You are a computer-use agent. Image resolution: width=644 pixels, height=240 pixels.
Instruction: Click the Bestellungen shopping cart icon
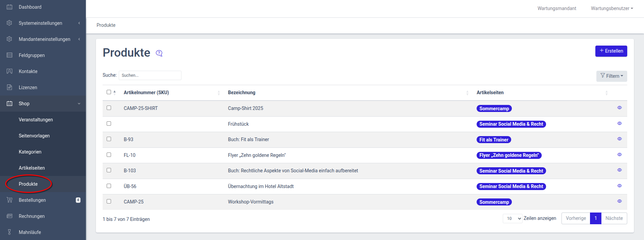point(9,200)
